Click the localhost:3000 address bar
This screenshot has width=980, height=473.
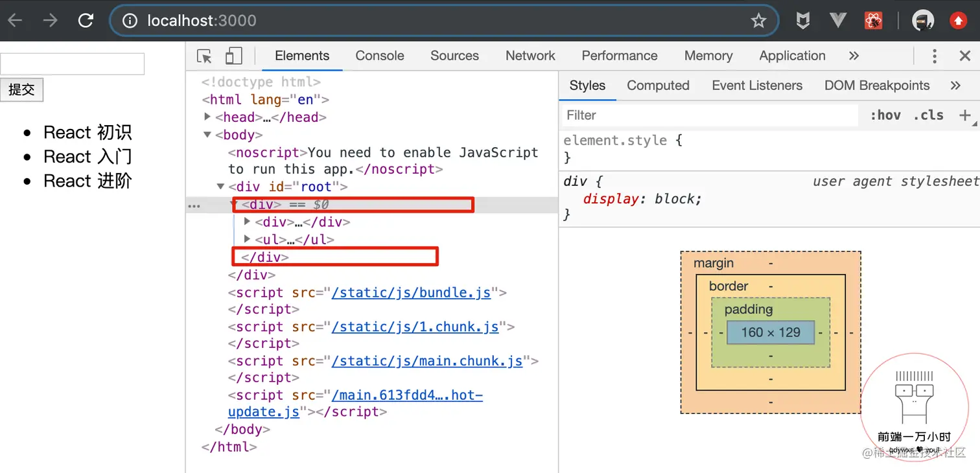click(444, 21)
